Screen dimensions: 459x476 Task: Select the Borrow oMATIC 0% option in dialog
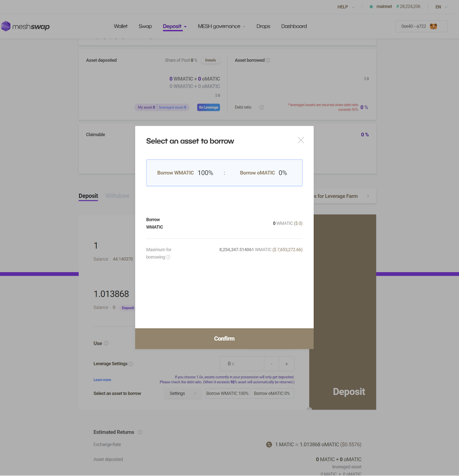click(263, 173)
